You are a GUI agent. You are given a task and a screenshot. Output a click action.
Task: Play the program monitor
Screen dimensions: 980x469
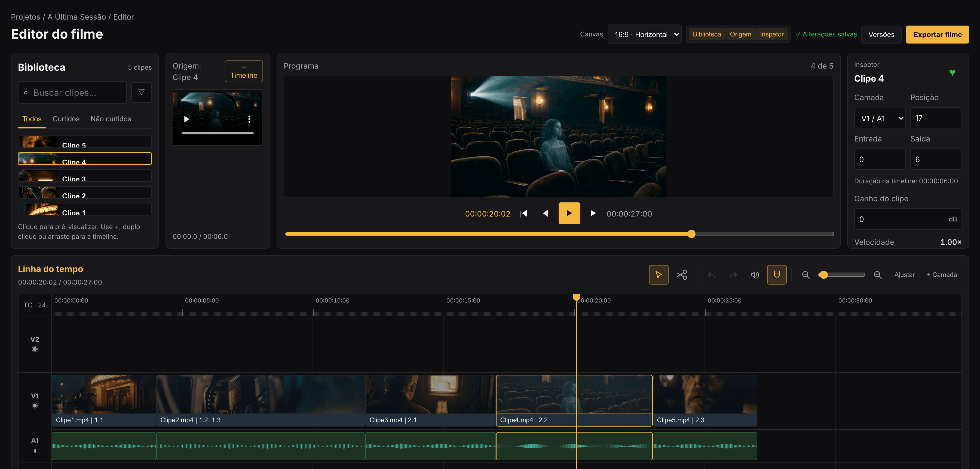[x=569, y=213]
